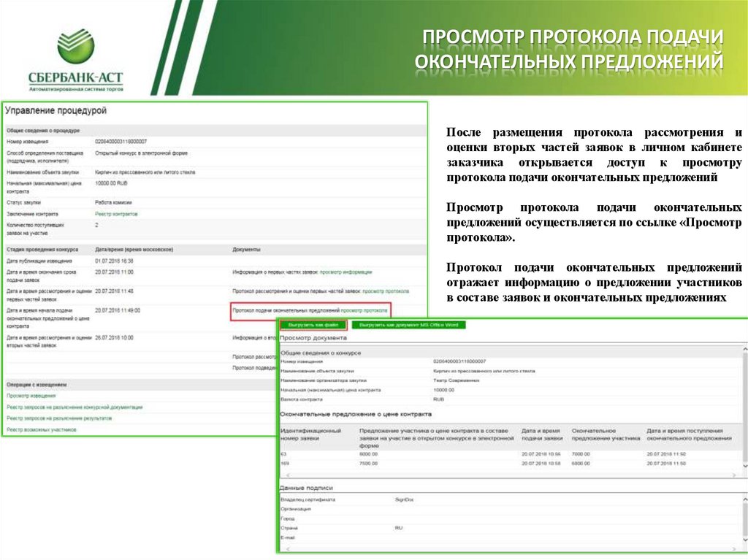This screenshot has height=560, width=748.
Task: Click scroll-down arrow of contest info panel
Action: (744, 466)
